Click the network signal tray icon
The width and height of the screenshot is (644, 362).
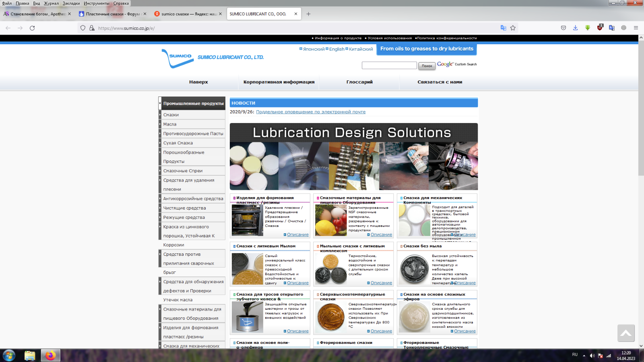pos(609,356)
